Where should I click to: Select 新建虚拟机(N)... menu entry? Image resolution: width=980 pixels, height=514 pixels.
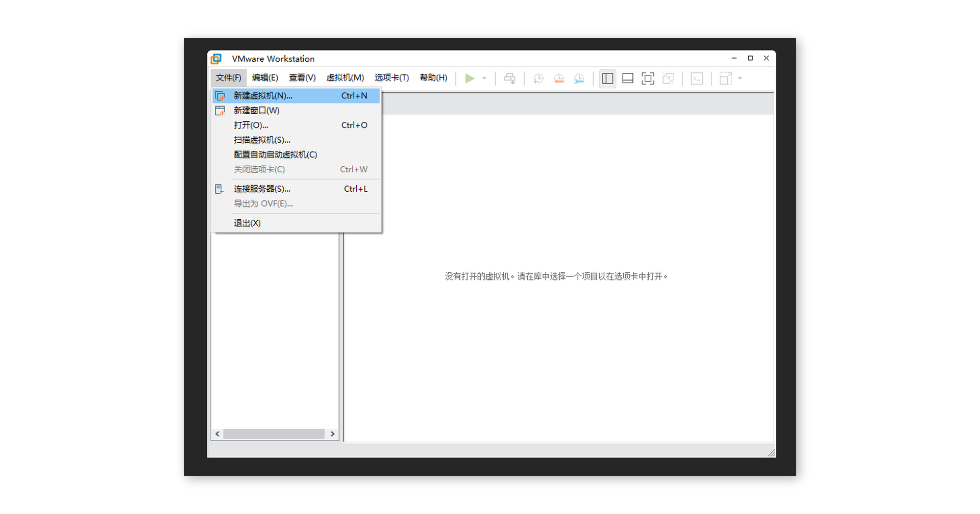[x=296, y=96]
